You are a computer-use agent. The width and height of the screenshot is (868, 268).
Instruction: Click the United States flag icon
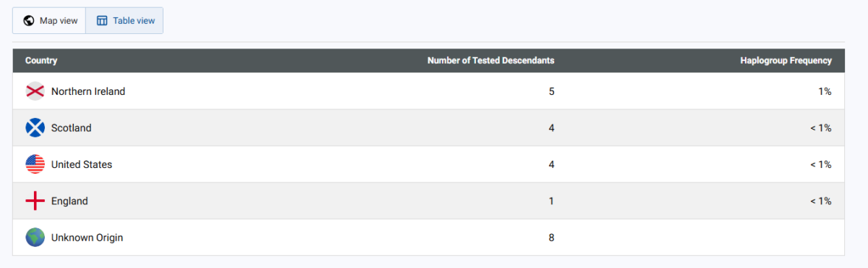coord(35,164)
